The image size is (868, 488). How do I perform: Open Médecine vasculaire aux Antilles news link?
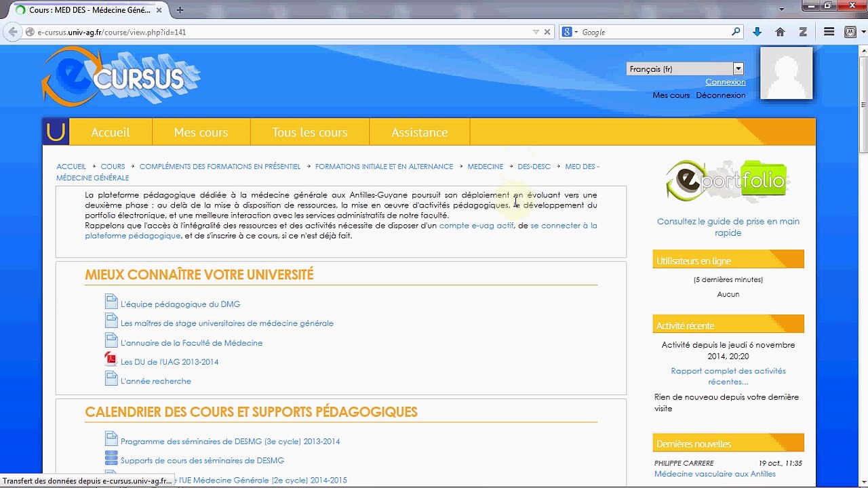click(x=715, y=474)
